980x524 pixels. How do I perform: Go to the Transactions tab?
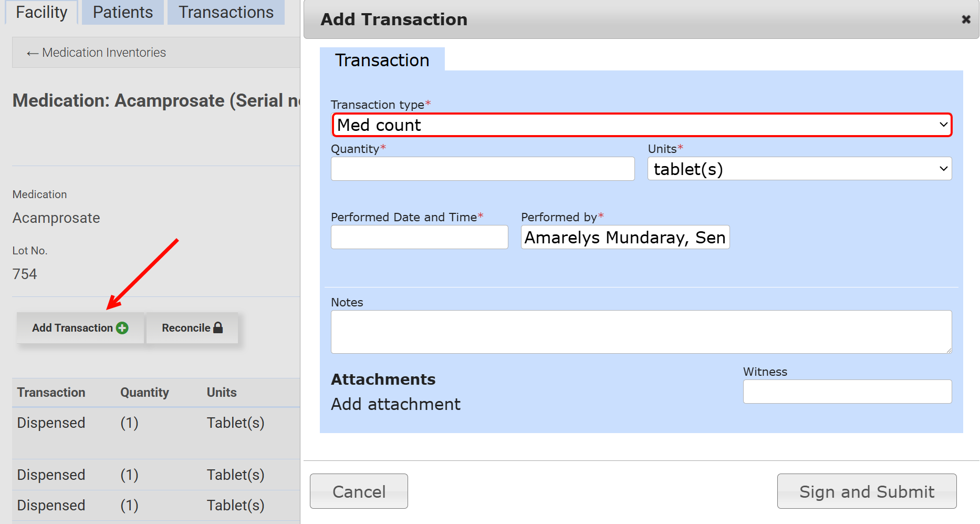point(226,12)
